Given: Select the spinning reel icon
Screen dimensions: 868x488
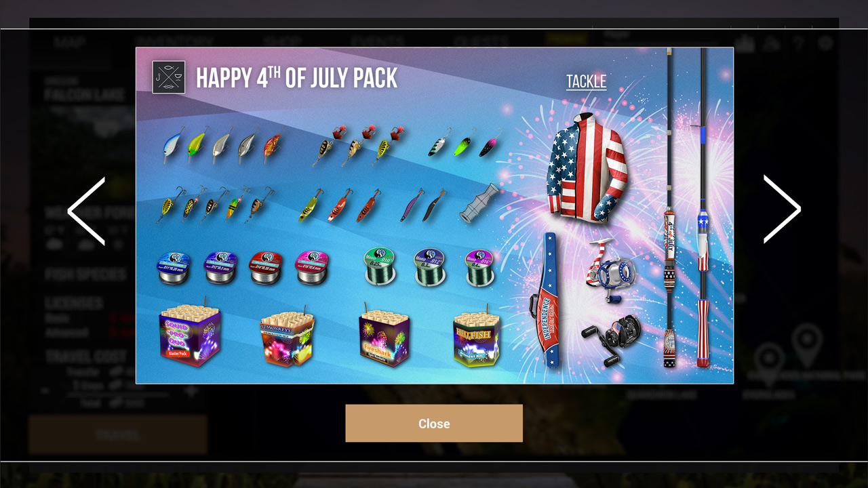Looking at the screenshot, I should pos(611,270).
